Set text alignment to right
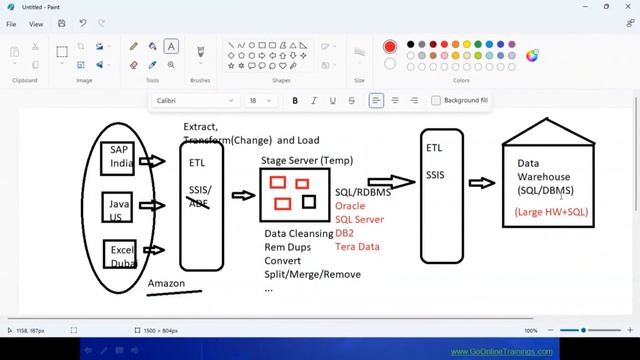The width and height of the screenshot is (640, 360). coord(414,100)
